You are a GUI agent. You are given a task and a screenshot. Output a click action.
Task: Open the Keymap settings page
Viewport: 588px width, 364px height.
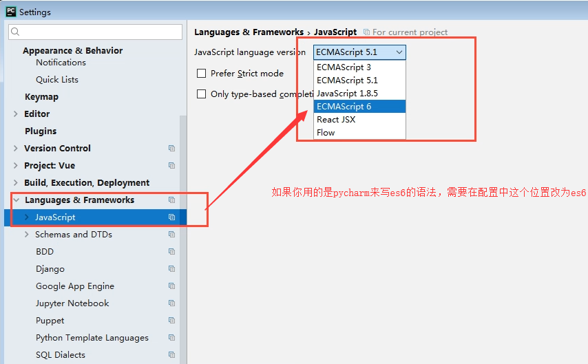tap(41, 97)
